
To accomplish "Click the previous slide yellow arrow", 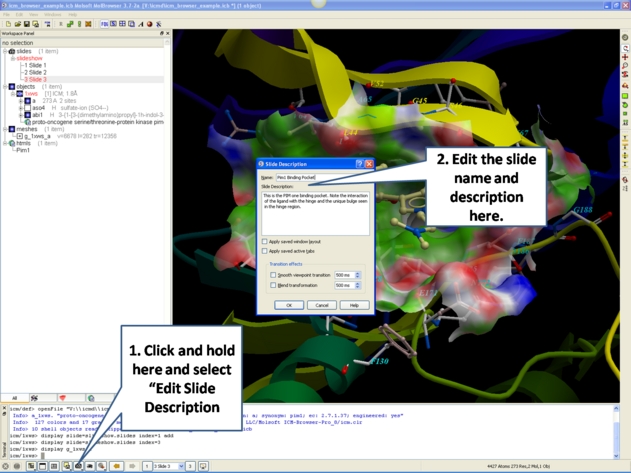I will pos(117,466).
